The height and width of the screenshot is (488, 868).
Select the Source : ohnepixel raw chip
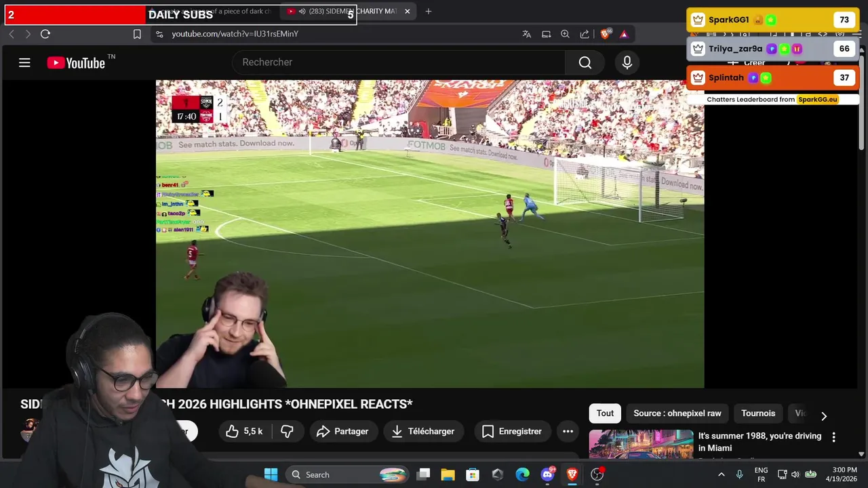677,413
